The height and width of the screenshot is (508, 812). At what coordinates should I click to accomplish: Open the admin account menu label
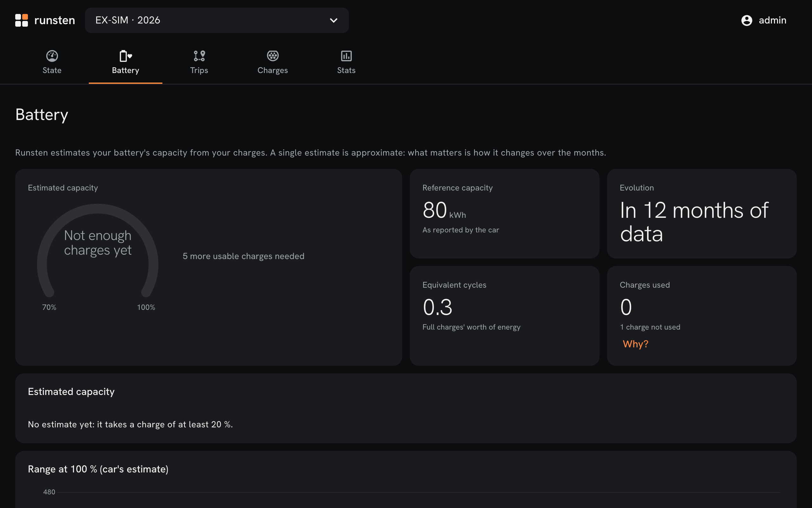772,20
